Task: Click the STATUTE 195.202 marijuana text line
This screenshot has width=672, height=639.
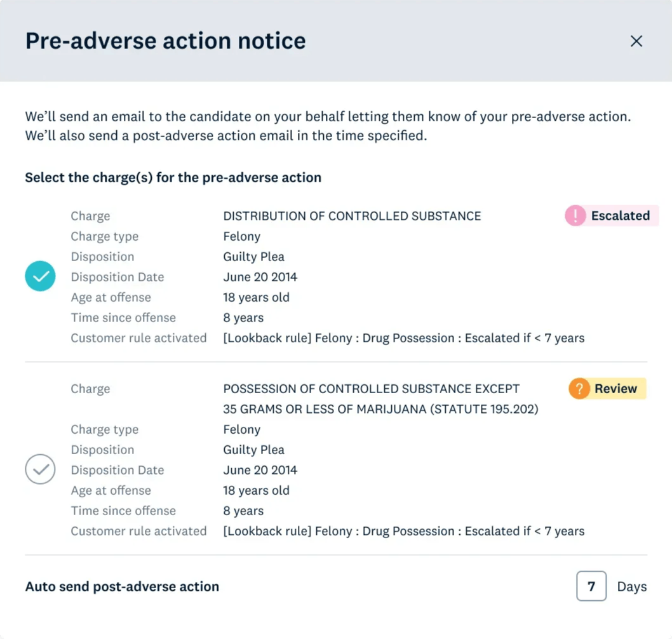Action: [x=380, y=409]
